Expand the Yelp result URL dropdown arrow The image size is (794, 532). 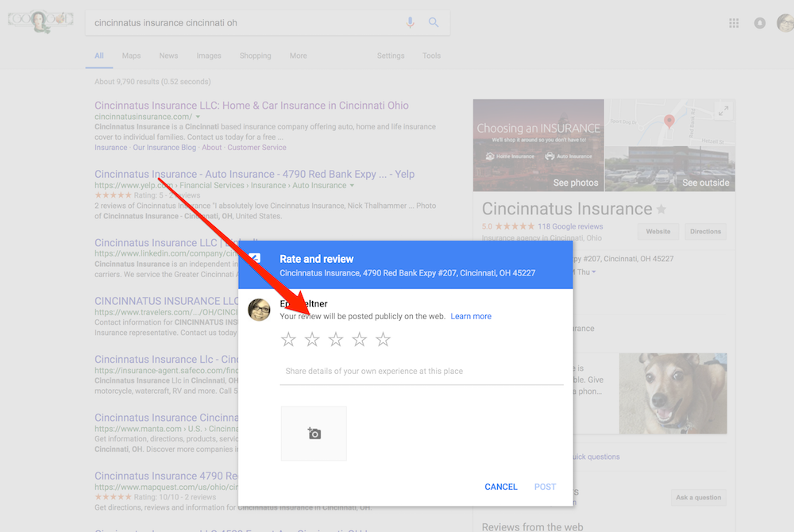(x=352, y=186)
